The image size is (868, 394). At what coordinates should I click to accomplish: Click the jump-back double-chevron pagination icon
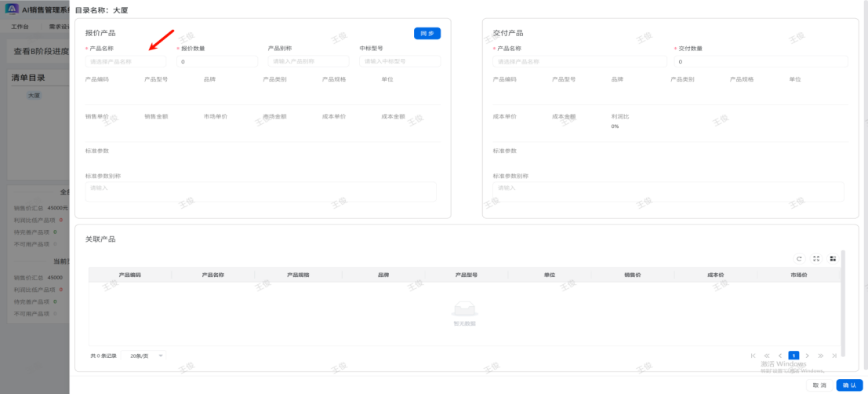767,356
